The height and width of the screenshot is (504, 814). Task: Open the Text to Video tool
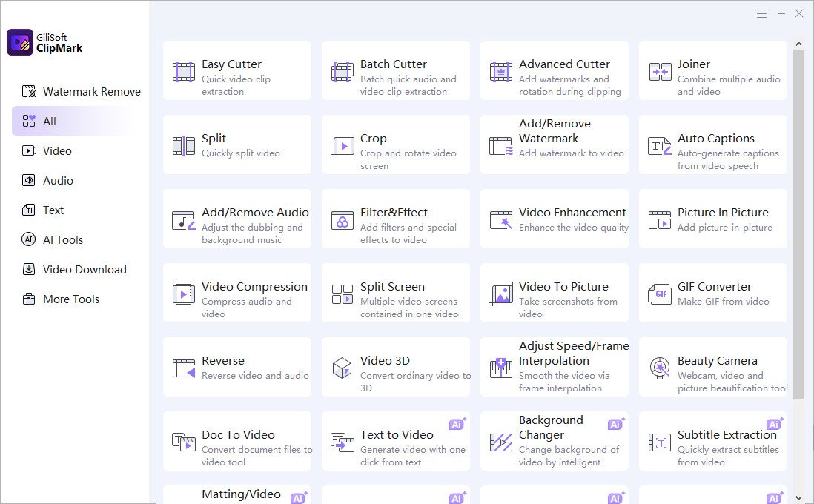[396, 442]
